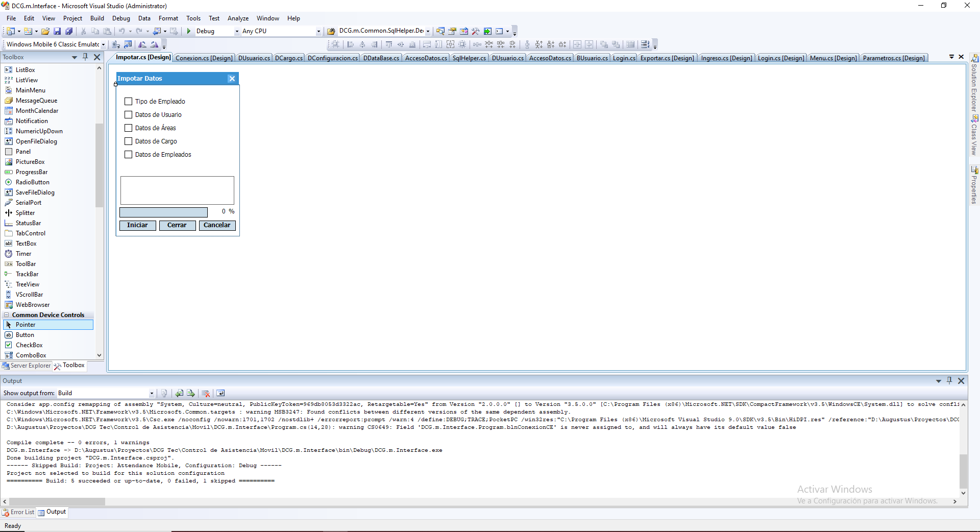This screenshot has height=532, width=980.
Task: Tick the Datos de Empleados checkbox
Action: tap(129, 155)
